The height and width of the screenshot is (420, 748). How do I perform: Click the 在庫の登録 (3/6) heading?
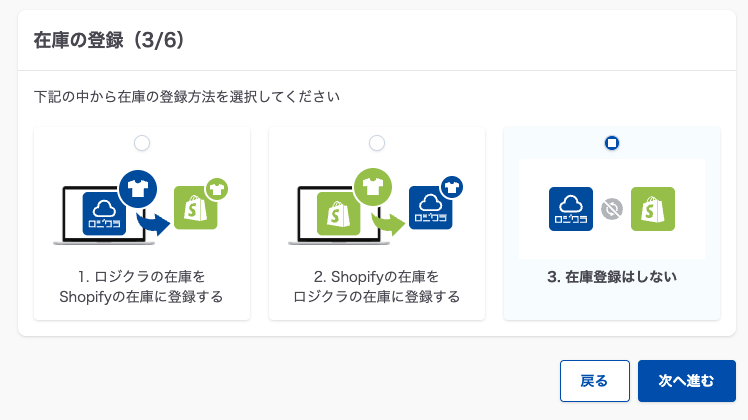tap(108, 40)
